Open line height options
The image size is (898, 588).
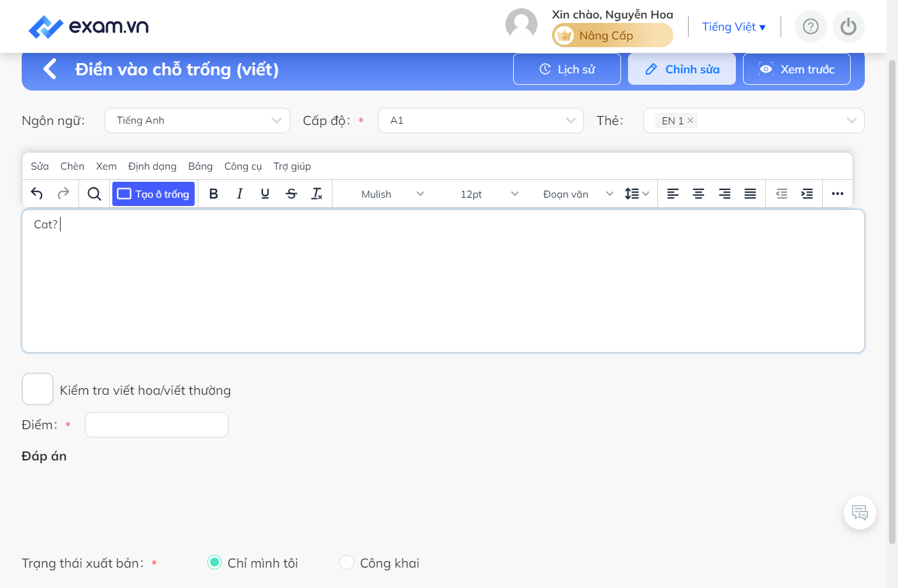pos(636,194)
